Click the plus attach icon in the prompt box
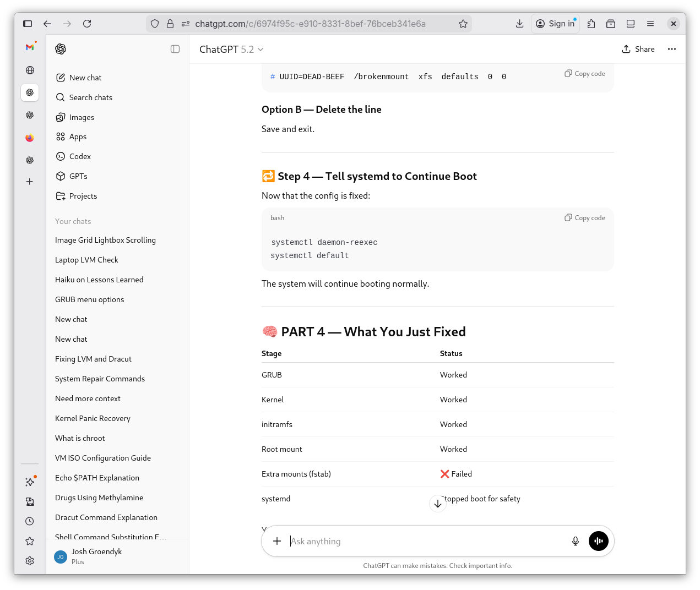 277,541
